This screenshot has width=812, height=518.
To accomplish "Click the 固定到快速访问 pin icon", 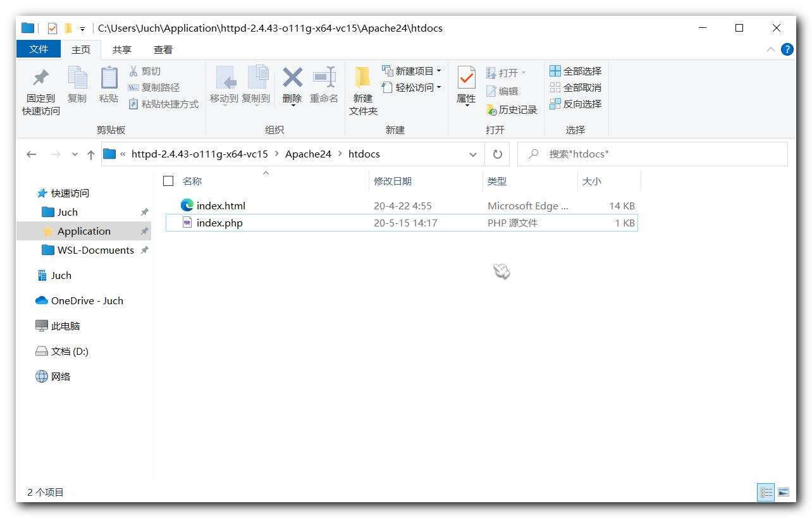I will 41,78.
